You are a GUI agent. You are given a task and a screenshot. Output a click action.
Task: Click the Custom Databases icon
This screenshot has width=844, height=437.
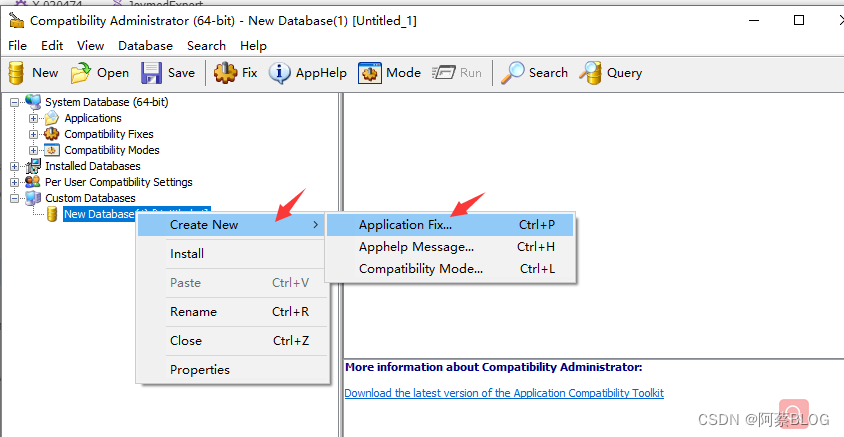(x=33, y=198)
